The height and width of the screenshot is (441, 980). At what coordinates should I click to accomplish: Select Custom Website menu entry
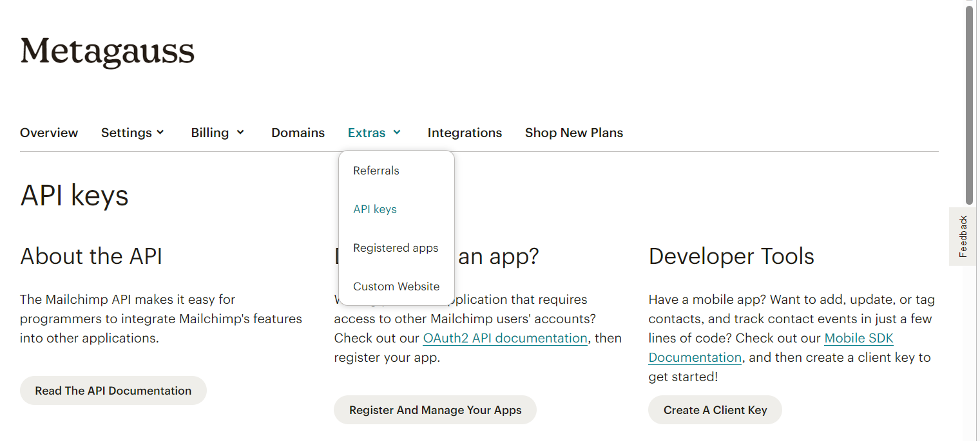tap(396, 286)
